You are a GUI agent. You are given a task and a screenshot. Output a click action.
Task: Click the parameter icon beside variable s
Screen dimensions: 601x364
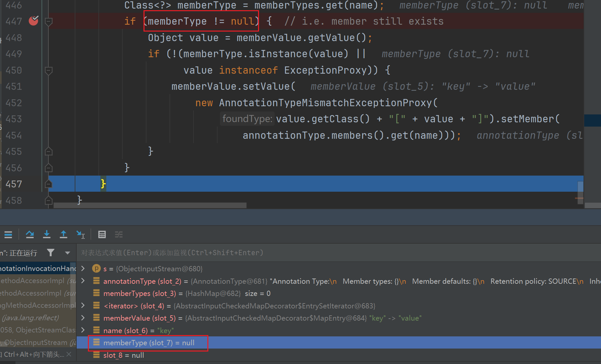point(96,269)
